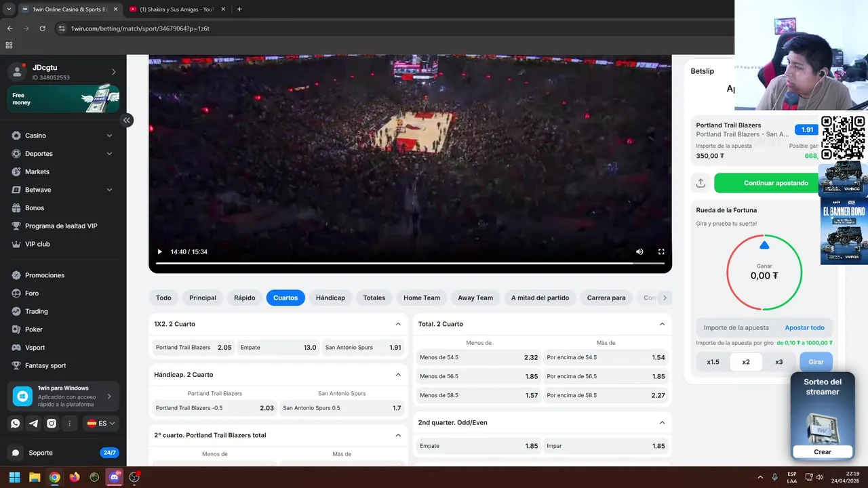Open Betwave in the sidebar
The image size is (868, 488).
point(38,190)
